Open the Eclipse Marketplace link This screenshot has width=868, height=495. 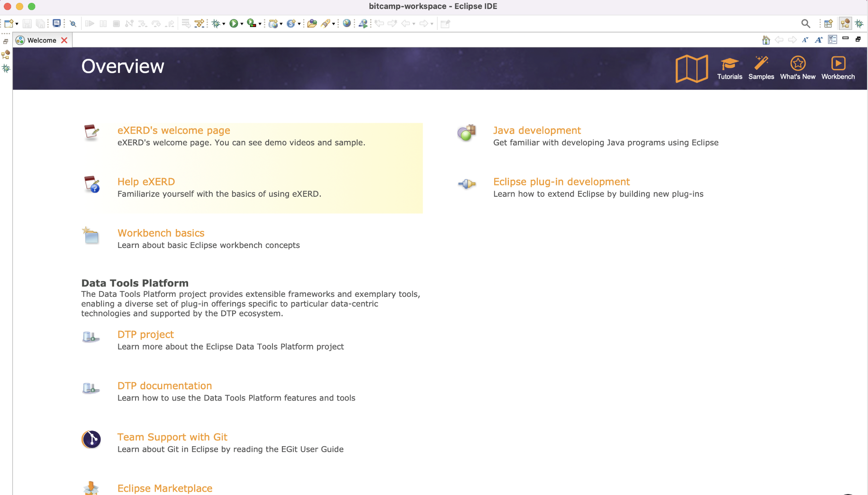pos(165,488)
